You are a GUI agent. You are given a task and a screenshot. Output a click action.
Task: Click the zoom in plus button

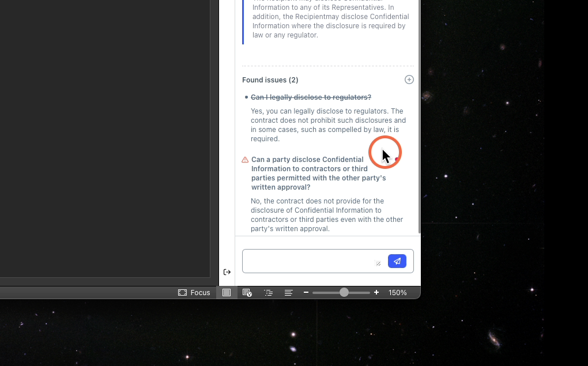pos(376,292)
